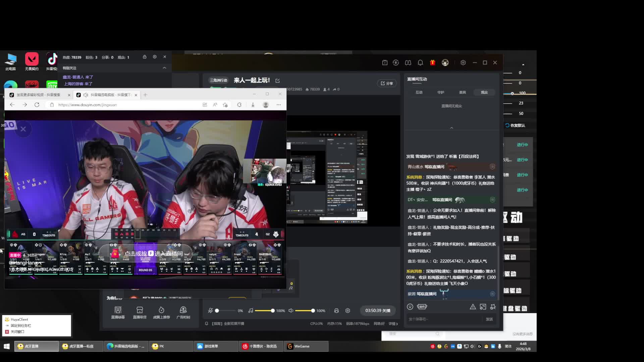
Task: Switch to the 守护 tab
Action: click(441, 93)
